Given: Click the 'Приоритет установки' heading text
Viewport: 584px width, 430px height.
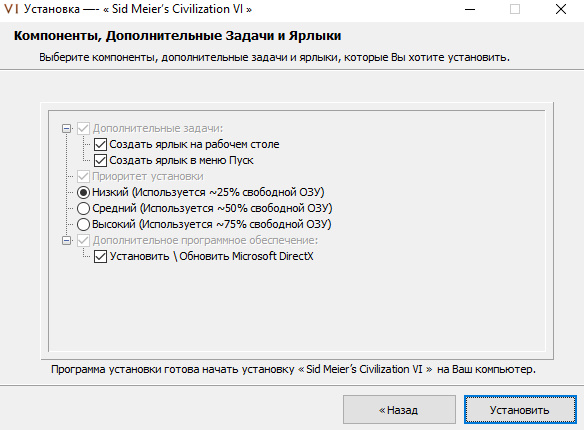Looking at the screenshot, I should tap(148, 176).
